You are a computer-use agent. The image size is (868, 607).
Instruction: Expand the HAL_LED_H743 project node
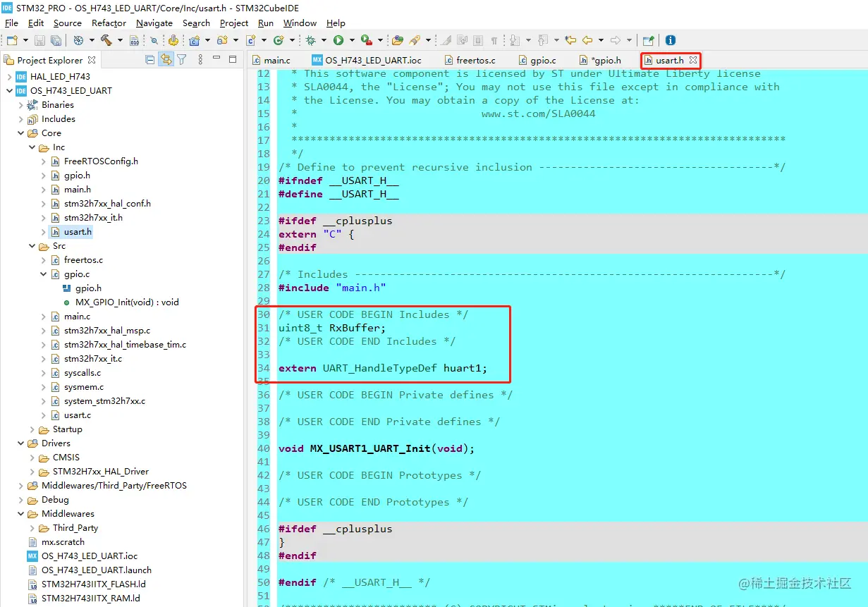(9, 76)
